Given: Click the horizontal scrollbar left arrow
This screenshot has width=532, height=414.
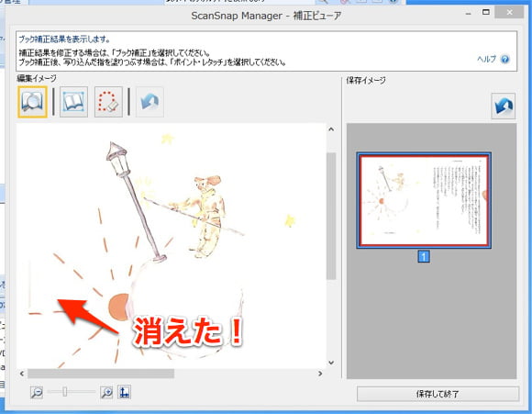Looking at the screenshot, I should [22, 374].
